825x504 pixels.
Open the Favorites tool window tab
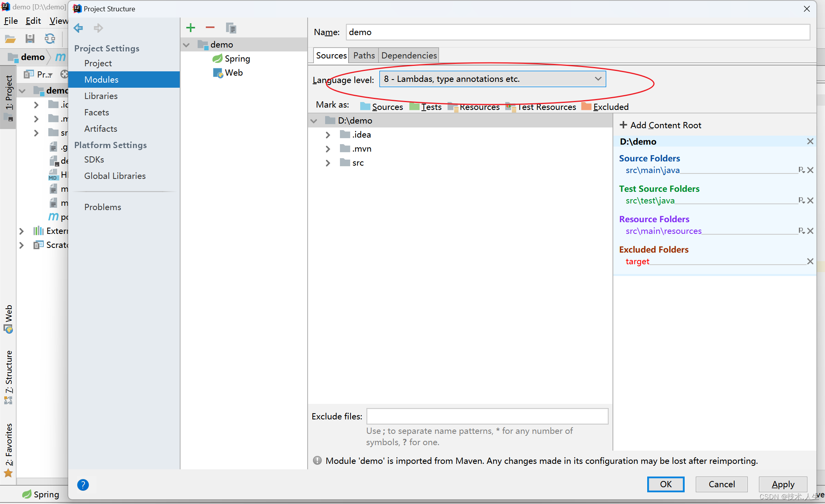point(8,450)
